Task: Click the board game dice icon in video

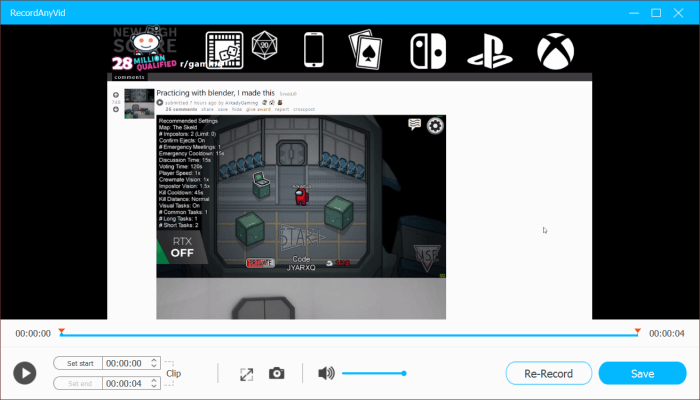Action: coord(224,50)
